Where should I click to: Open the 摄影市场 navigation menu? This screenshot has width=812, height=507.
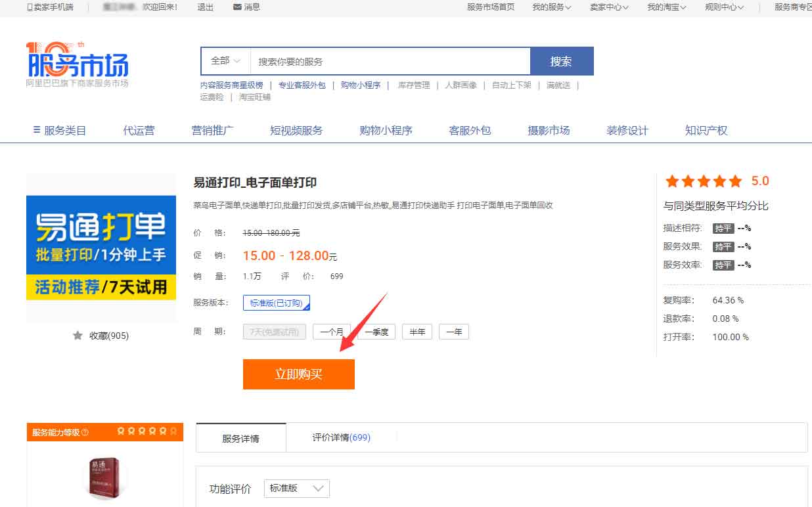click(x=549, y=130)
